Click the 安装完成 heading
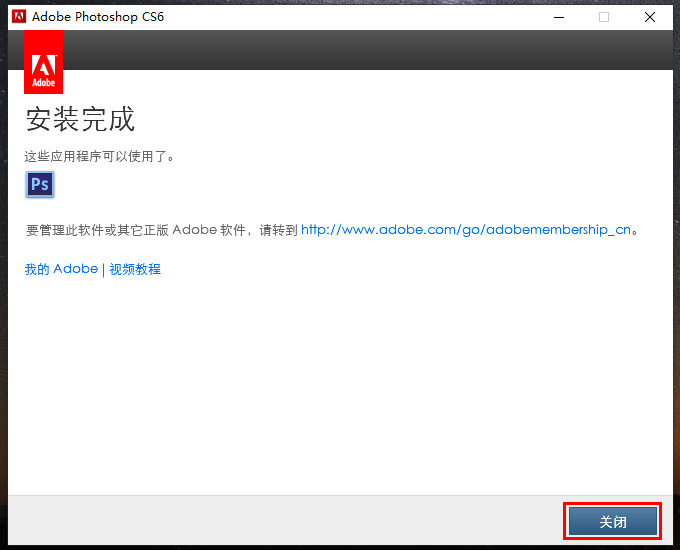 click(x=80, y=119)
